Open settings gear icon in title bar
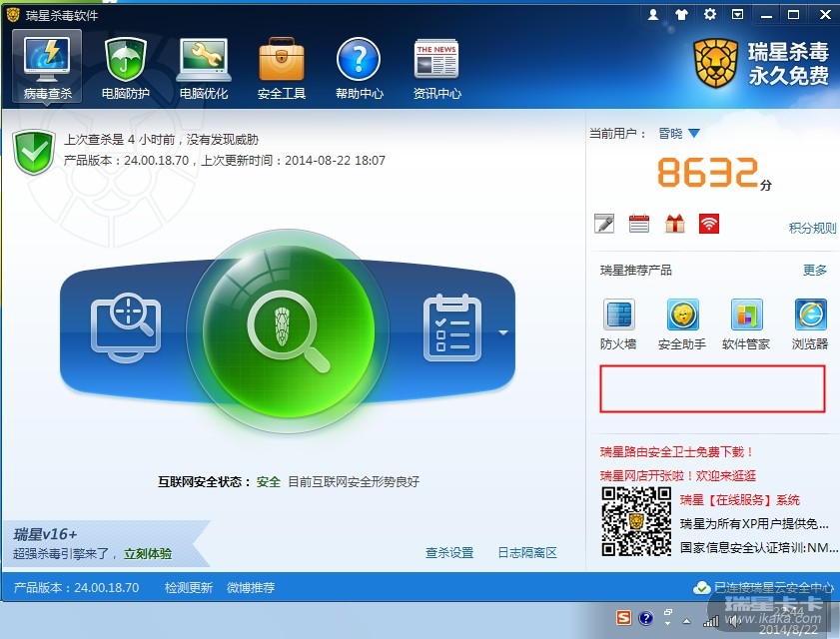The image size is (840, 639). (x=710, y=14)
